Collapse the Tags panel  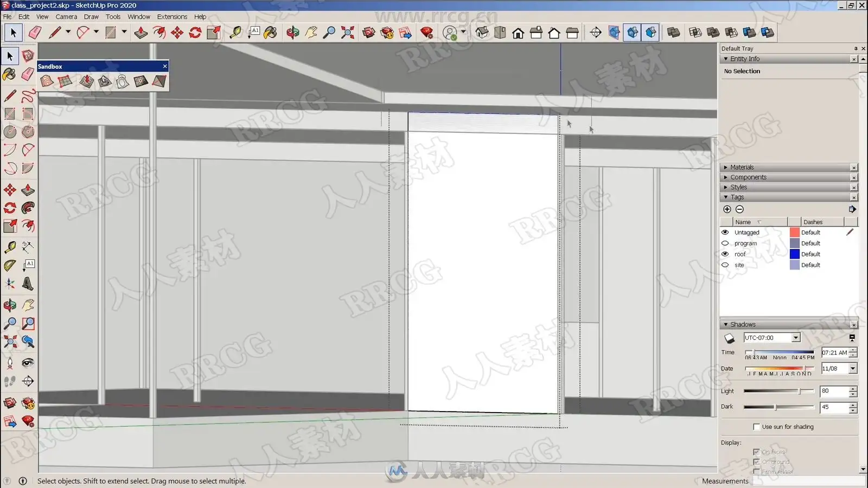click(x=726, y=197)
